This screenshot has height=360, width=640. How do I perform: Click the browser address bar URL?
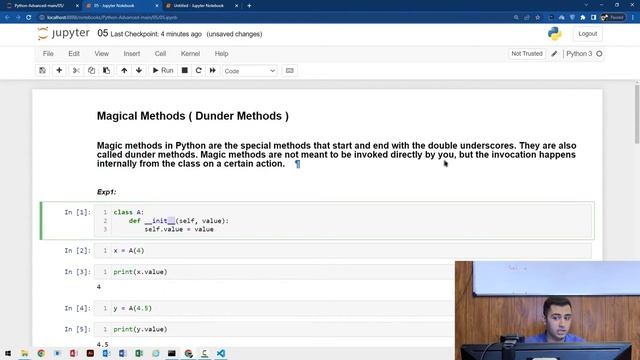112,18
